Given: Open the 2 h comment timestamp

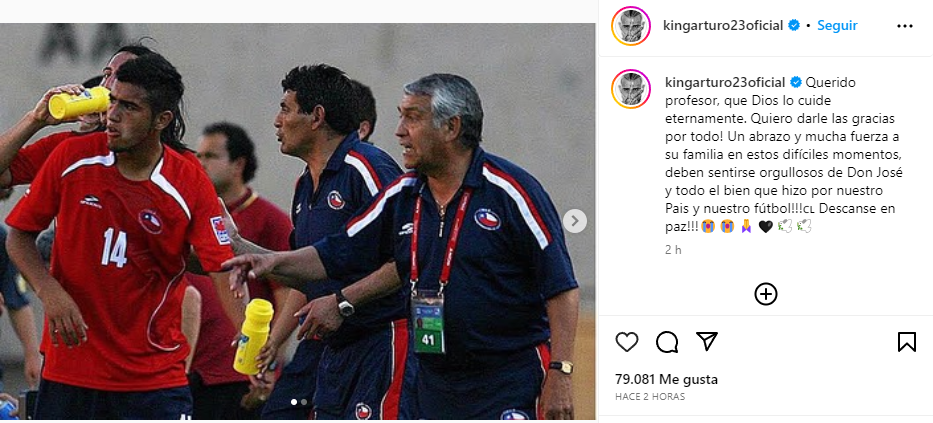Looking at the screenshot, I should click(x=673, y=250).
